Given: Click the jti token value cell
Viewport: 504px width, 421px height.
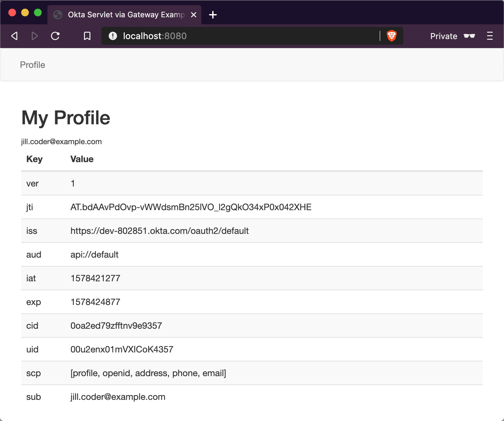Looking at the screenshot, I should [x=191, y=207].
